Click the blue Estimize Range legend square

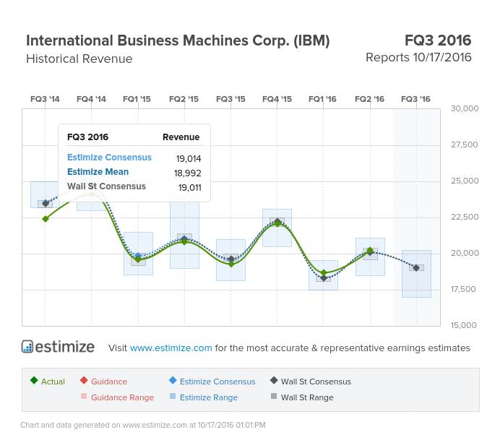tap(173, 396)
